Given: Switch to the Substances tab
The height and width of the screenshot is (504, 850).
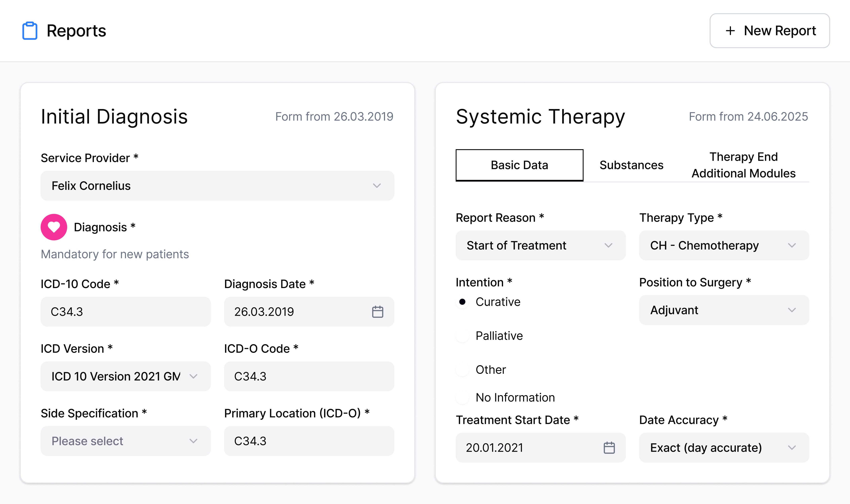Looking at the screenshot, I should coord(631,165).
